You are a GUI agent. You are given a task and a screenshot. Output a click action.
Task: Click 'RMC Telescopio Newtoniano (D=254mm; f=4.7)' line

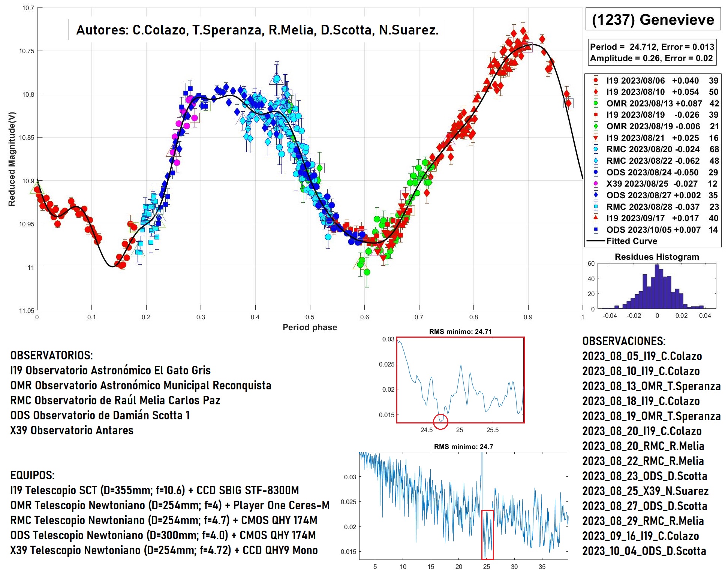click(164, 520)
